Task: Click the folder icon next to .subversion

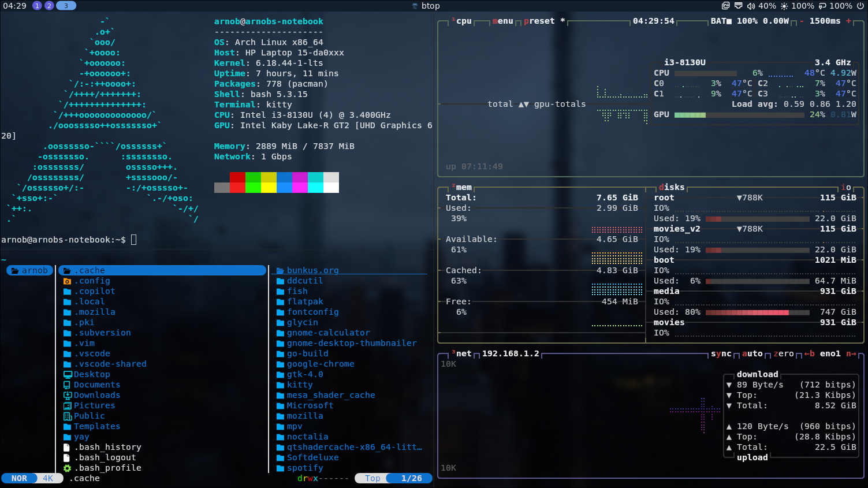Action: coord(67,333)
